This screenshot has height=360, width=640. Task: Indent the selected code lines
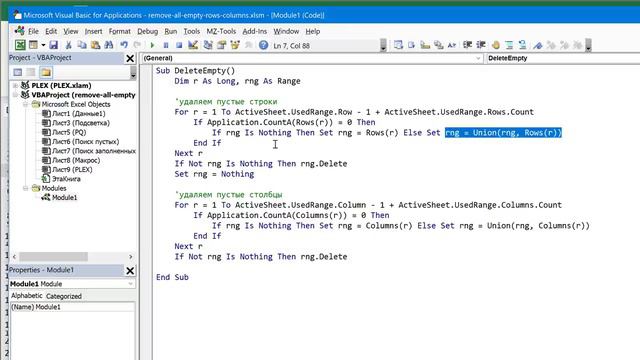tap(467, 45)
